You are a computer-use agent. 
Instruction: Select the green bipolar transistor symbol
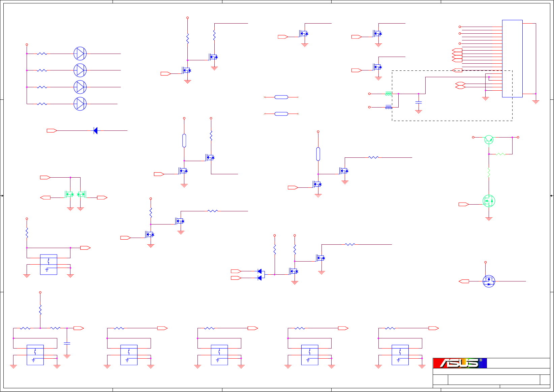click(489, 139)
